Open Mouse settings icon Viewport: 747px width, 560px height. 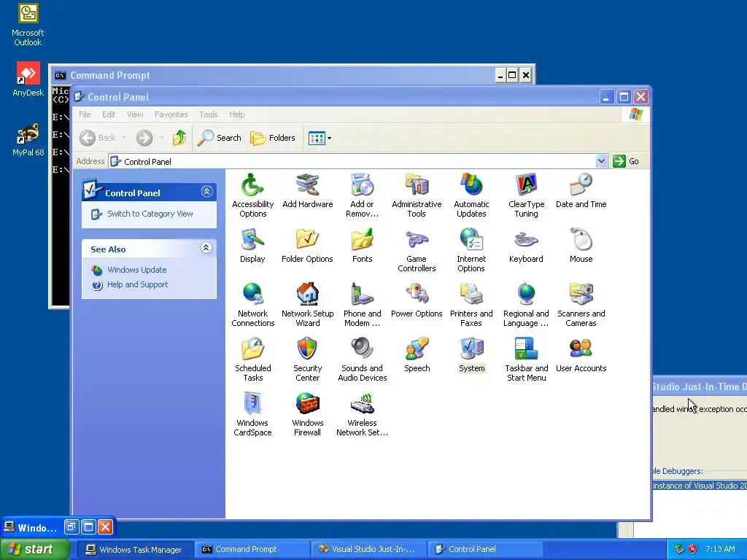point(581,246)
